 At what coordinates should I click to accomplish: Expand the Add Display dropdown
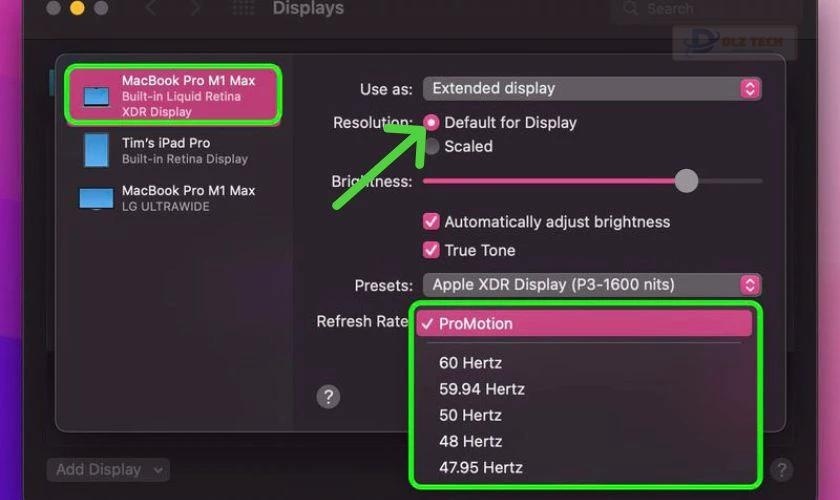(x=108, y=470)
